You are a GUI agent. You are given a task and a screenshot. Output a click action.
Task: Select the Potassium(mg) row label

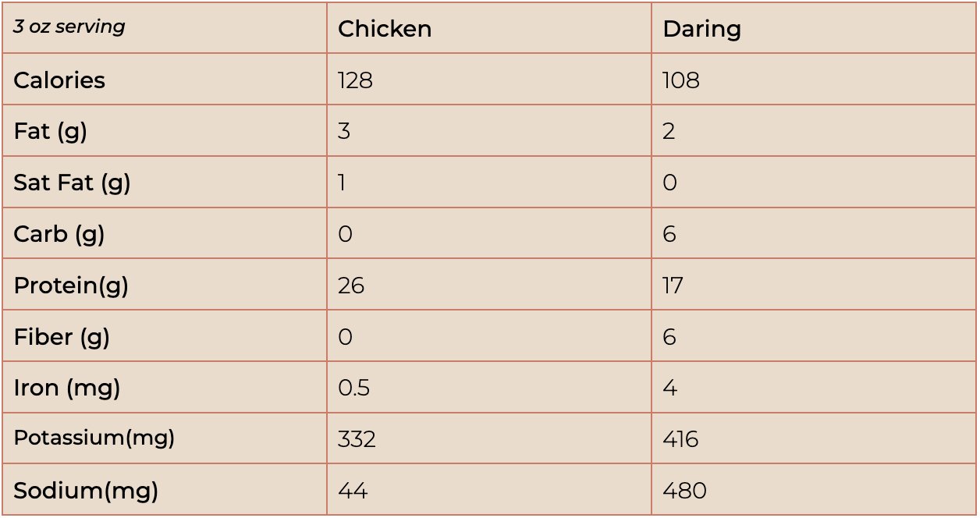click(x=94, y=438)
